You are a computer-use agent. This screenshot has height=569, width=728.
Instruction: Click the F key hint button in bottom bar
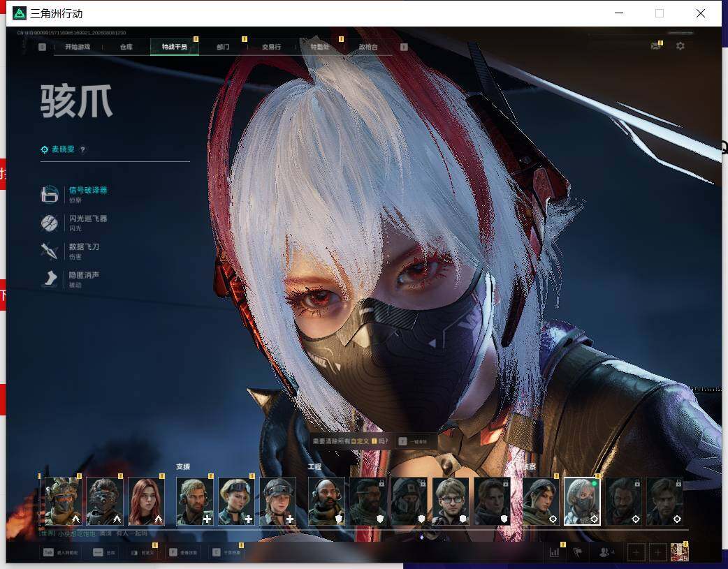(183, 552)
